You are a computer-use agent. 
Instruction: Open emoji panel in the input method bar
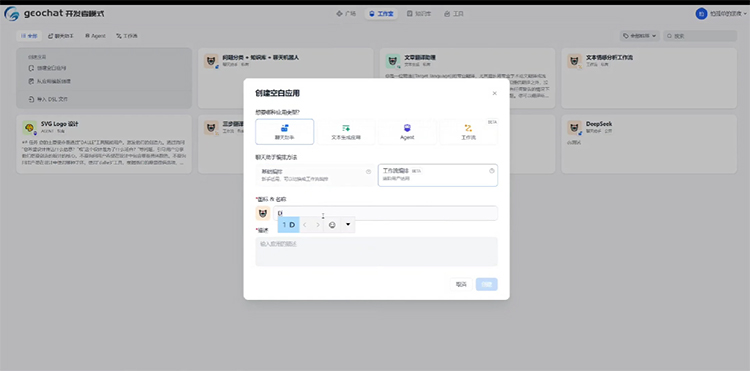[x=332, y=225]
